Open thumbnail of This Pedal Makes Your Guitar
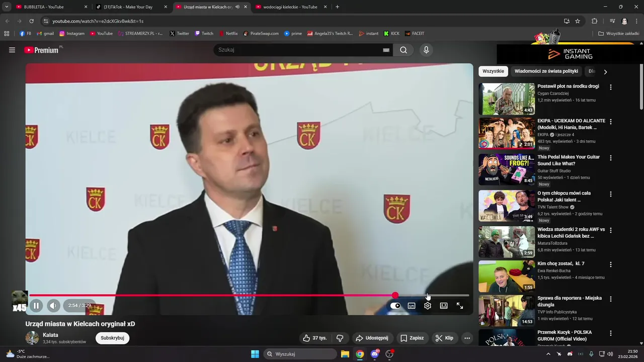This screenshot has height=362, width=644. pyautogui.click(x=507, y=169)
